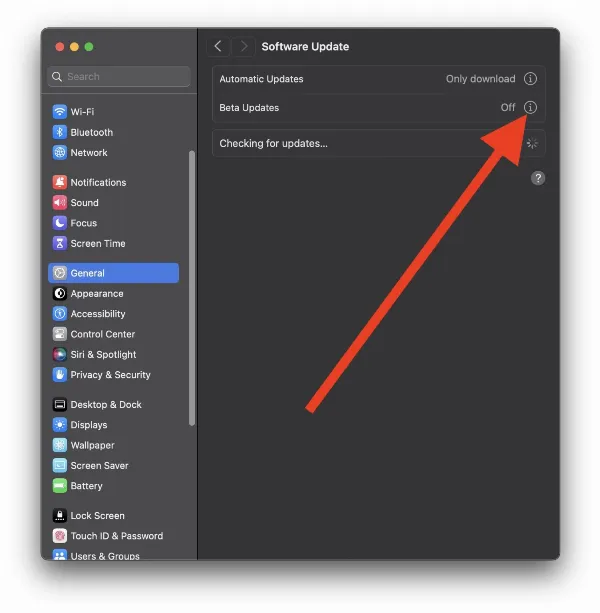Select the Bluetooth label
600x613 pixels.
tap(91, 132)
